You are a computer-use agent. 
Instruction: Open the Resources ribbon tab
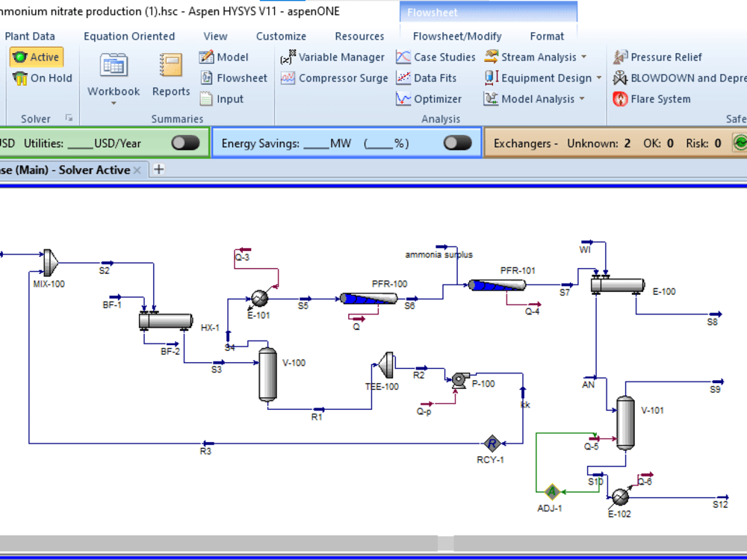359,36
